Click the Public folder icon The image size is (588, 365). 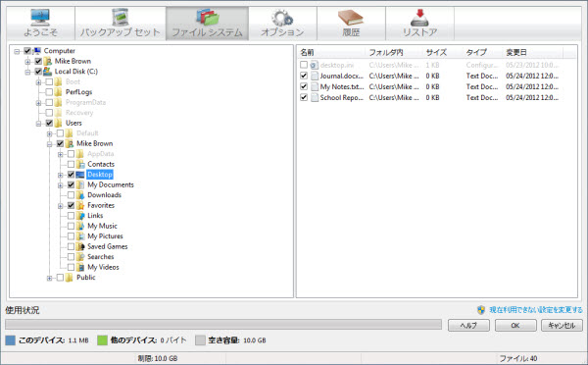[69, 278]
